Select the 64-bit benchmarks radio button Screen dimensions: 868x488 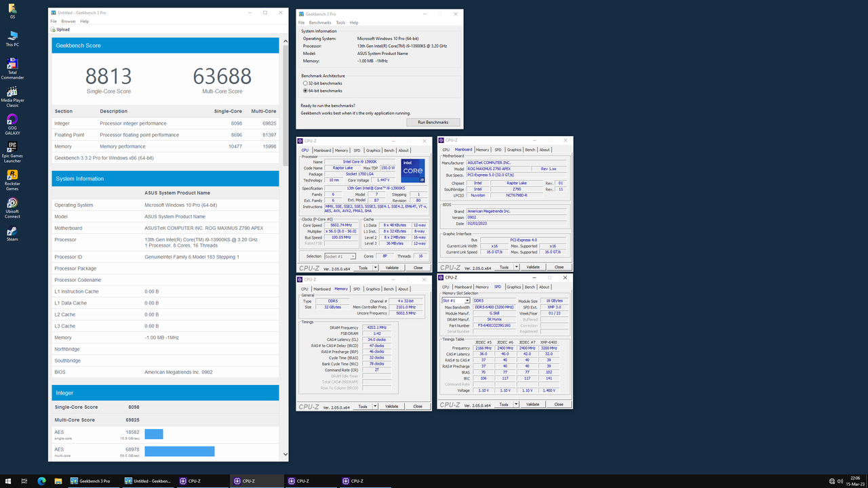307,90
